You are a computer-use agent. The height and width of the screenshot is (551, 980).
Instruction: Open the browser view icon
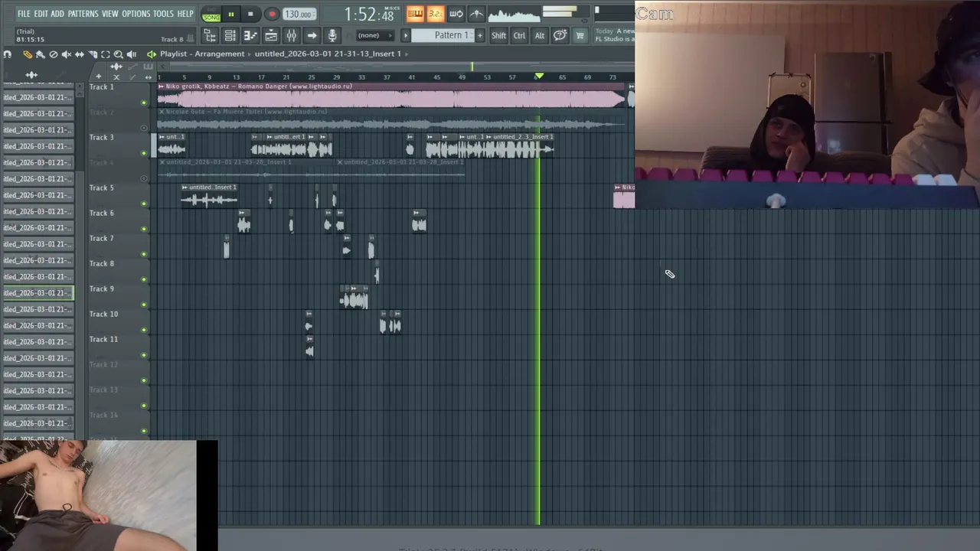coord(210,36)
